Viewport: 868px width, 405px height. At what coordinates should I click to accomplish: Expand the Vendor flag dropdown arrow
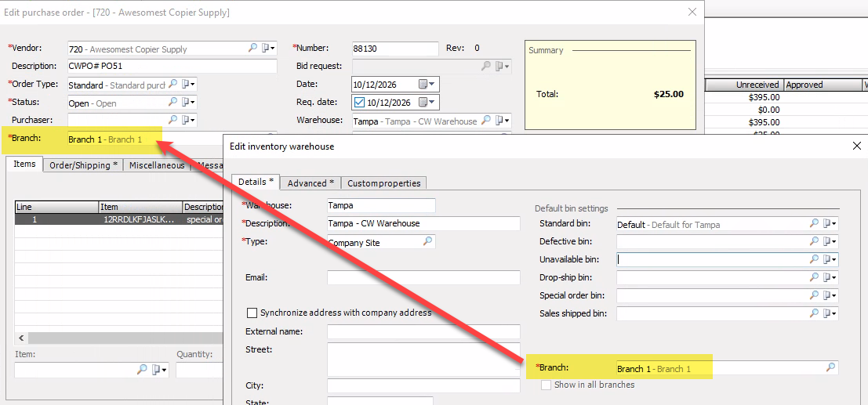[x=272, y=49]
